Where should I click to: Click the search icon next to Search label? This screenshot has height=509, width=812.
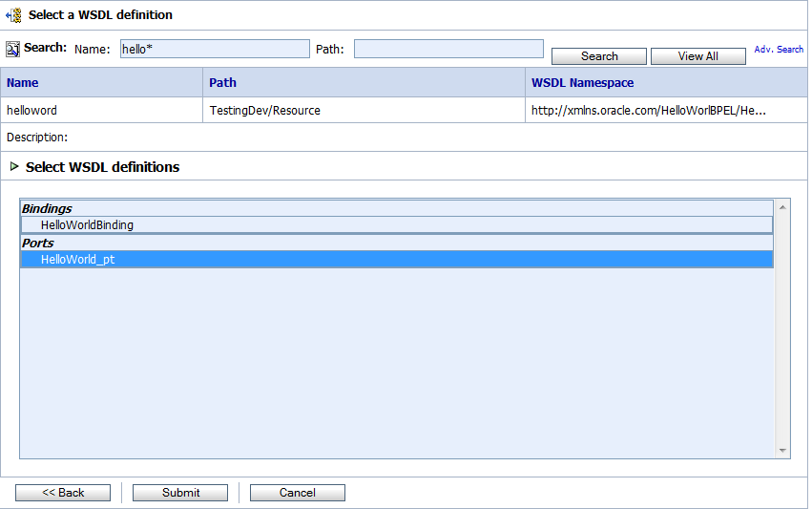[x=12, y=49]
